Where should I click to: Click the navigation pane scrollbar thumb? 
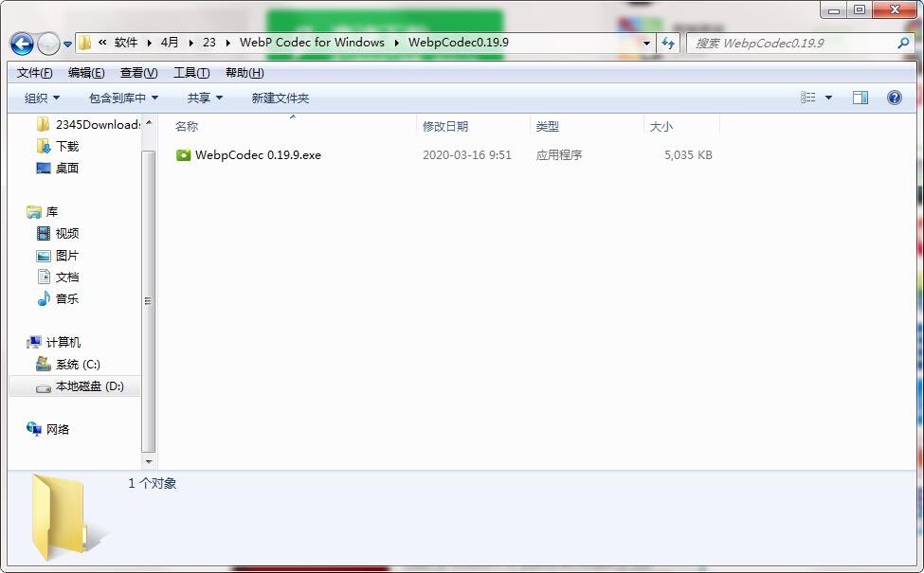pos(149,301)
